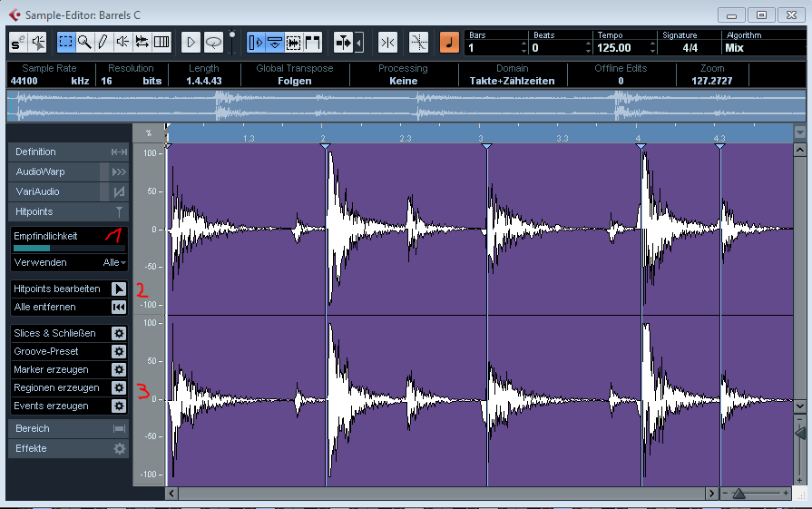Viewport: 812px width, 509px height.
Task: Click the waveform overview thumbnail
Action: 406,106
